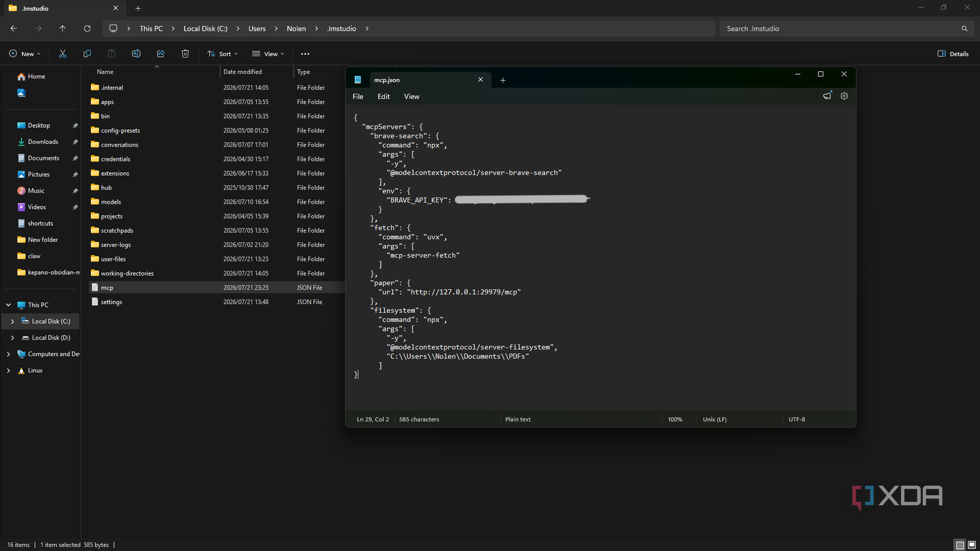The width and height of the screenshot is (980, 551).
Task: Add a new tab in Notepad
Action: [503, 80]
